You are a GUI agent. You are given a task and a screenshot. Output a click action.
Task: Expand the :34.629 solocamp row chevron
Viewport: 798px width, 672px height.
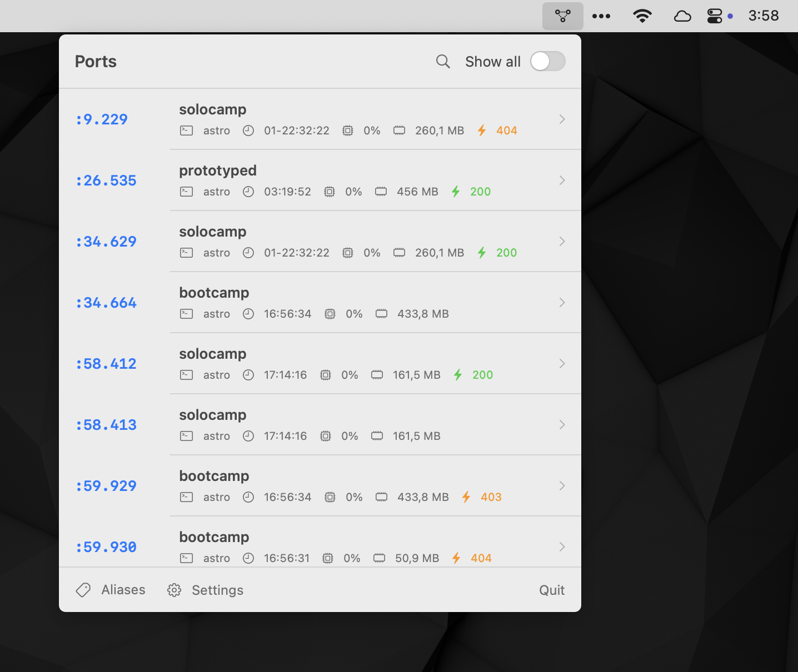pos(562,242)
